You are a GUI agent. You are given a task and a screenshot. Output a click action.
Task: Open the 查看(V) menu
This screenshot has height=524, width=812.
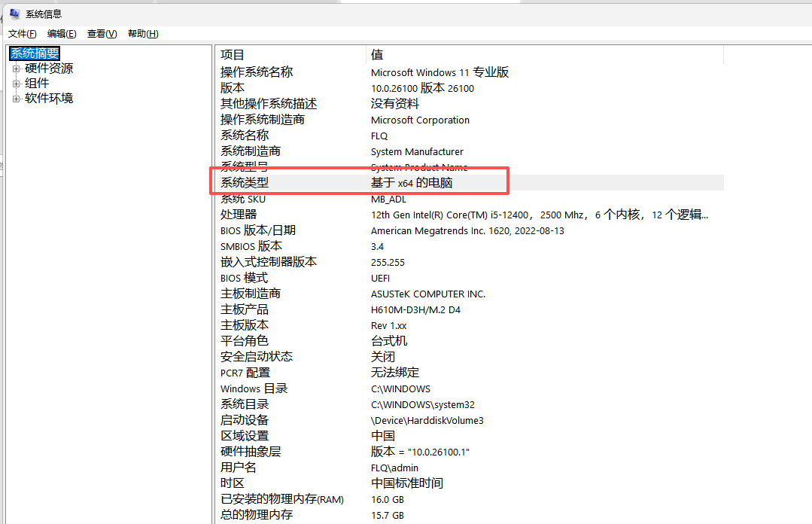click(102, 34)
